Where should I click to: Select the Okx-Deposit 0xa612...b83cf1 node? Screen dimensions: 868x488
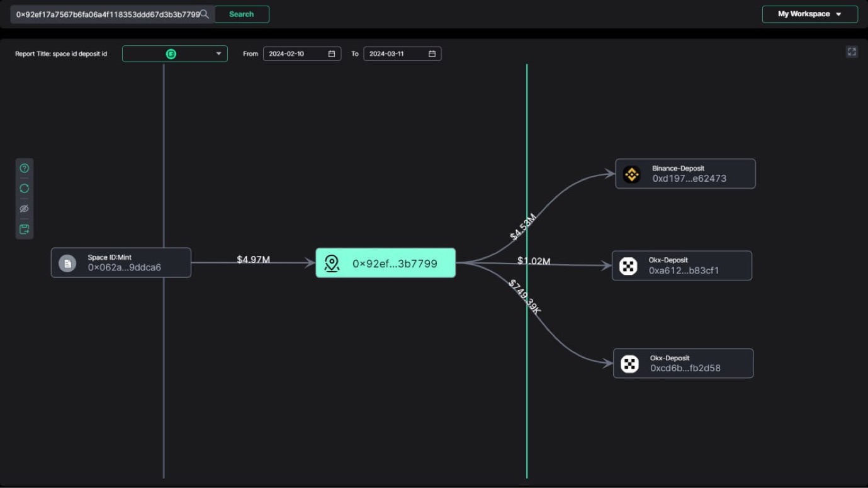pyautogui.click(x=682, y=265)
